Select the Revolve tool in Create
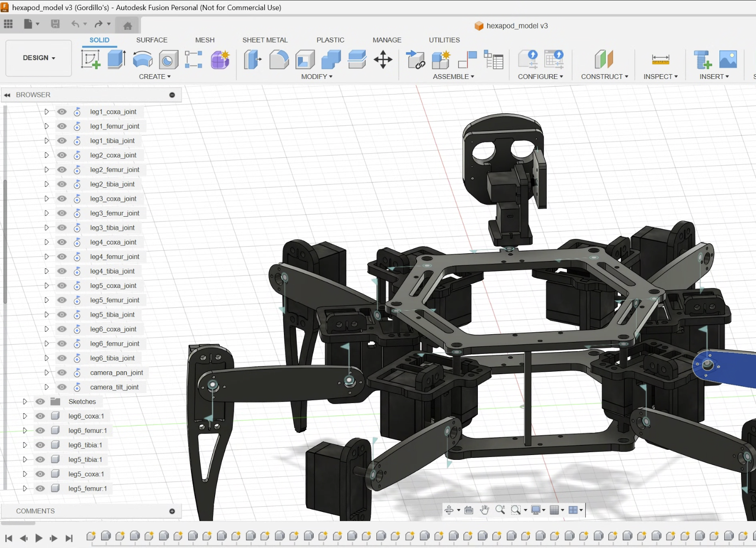Viewport: 756px width, 548px height. pos(142,60)
